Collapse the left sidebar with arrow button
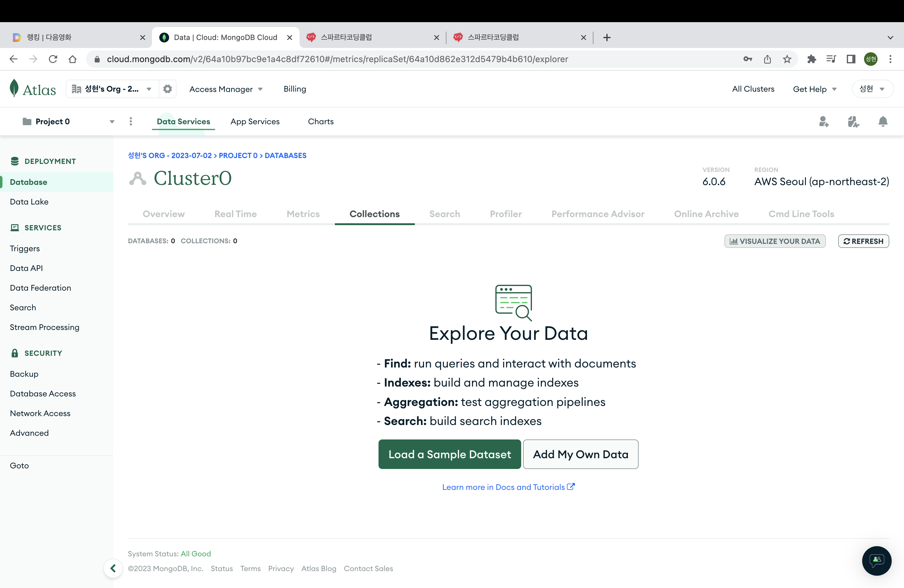This screenshot has height=588, width=904. 113,568
